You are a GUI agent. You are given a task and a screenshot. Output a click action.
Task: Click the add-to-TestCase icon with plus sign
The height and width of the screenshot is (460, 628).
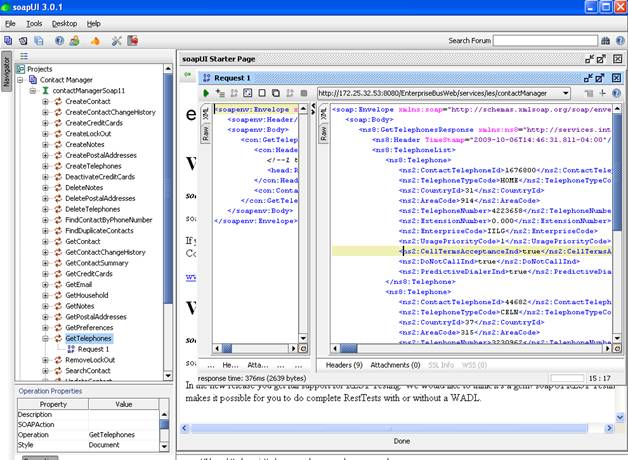(x=220, y=93)
